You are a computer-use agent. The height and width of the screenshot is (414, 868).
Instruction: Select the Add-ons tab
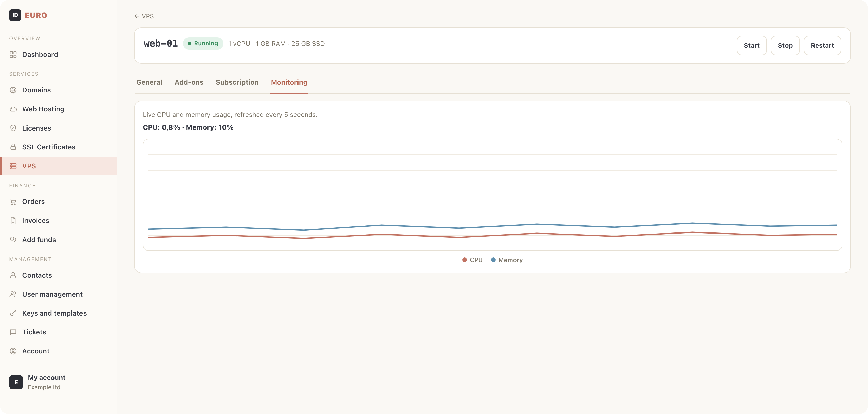click(189, 82)
